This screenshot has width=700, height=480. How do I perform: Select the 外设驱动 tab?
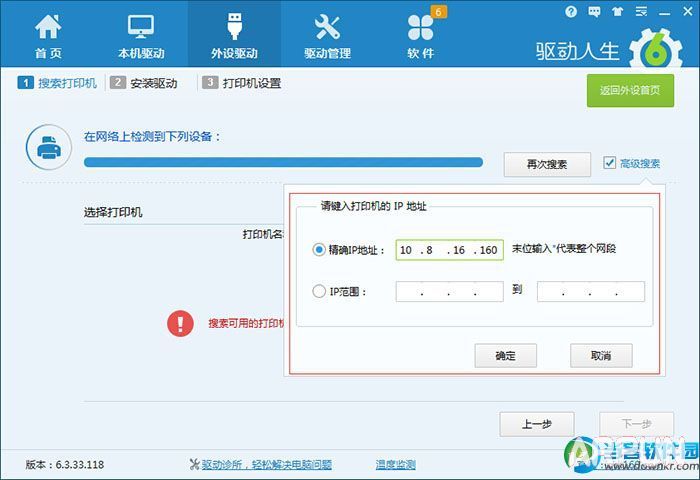click(234, 36)
